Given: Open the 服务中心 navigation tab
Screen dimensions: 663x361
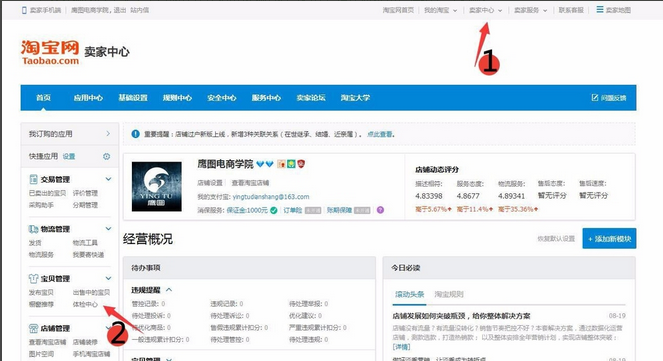Looking at the screenshot, I should pyautogui.click(x=266, y=98).
